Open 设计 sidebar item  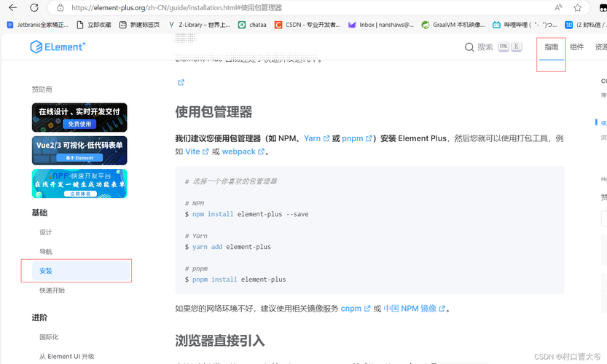point(45,232)
